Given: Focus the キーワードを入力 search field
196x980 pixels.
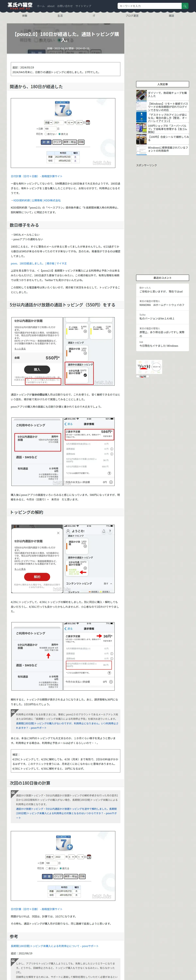Looking at the screenshot, I should [150, 6].
